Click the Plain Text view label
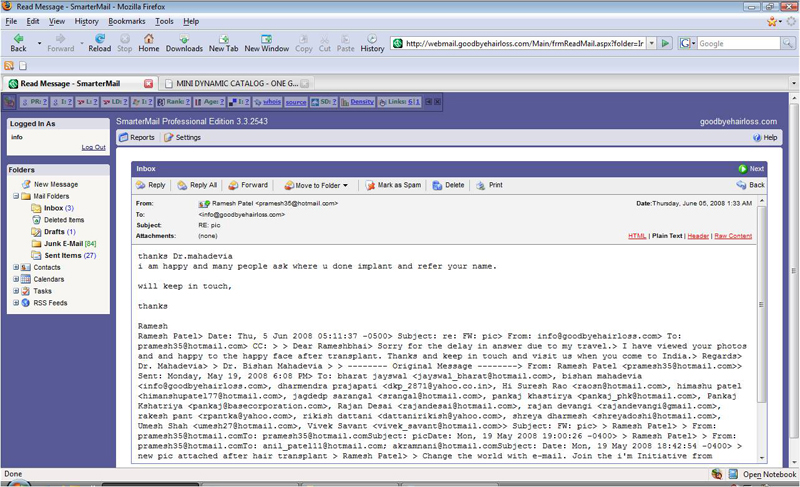 pos(667,236)
